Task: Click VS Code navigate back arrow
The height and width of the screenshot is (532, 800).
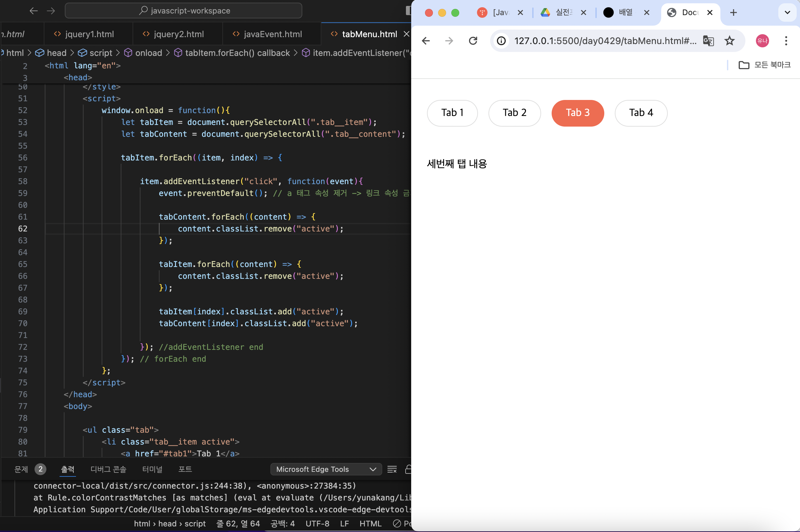Action: (34, 11)
